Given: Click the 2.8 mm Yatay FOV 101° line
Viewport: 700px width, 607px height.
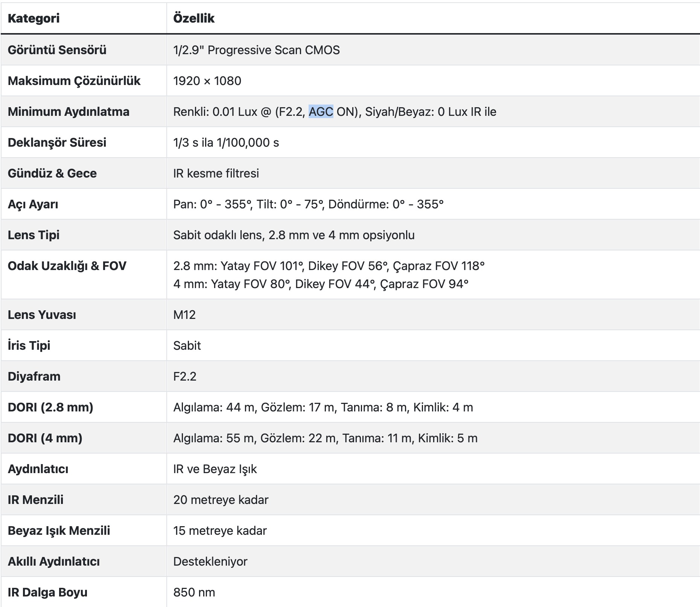Looking at the screenshot, I should click(329, 266).
